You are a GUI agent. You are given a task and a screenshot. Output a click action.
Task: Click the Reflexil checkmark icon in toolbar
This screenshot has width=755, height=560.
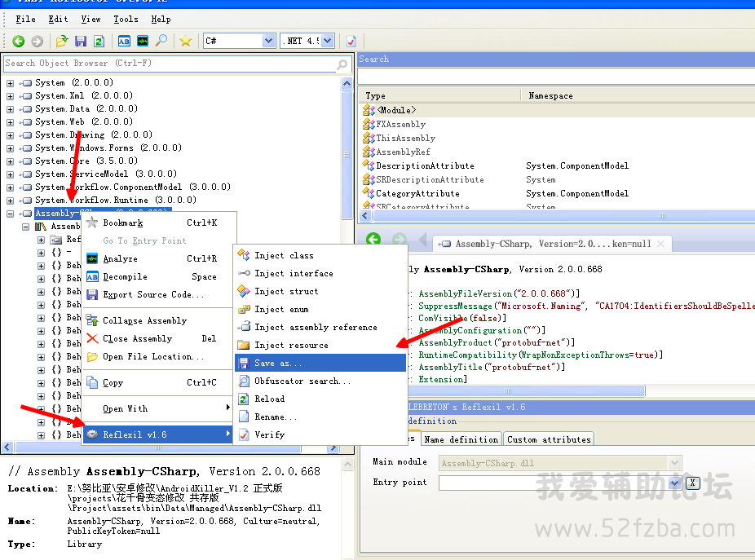pyautogui.click(x=351, y=41)
